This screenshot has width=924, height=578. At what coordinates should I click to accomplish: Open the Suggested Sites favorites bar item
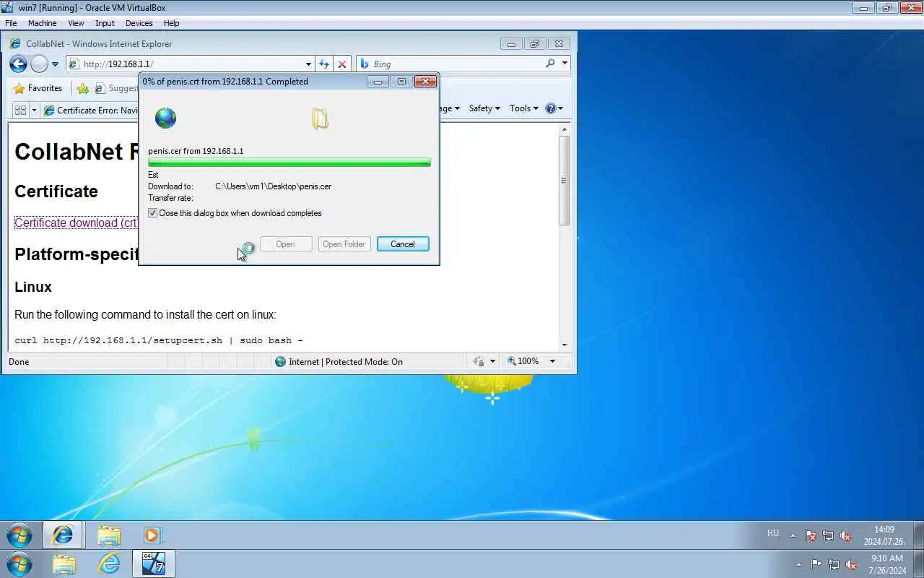click(x=116, y=88)
